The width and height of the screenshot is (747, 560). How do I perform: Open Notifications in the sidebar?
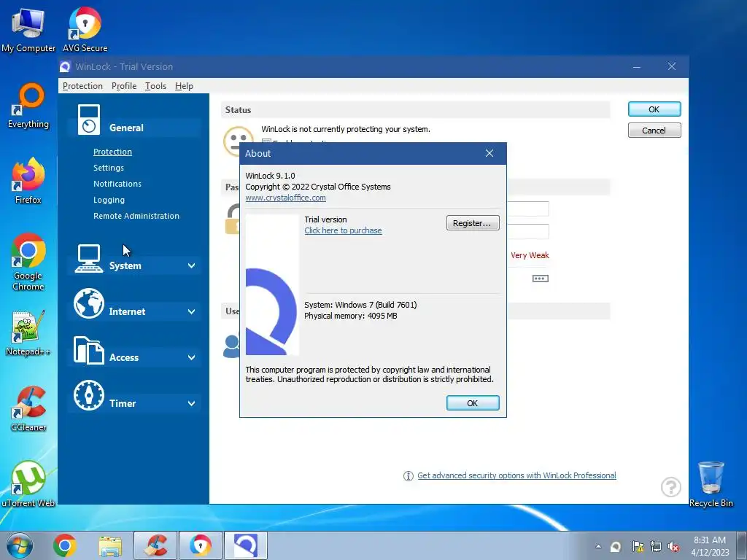(117, 184)
